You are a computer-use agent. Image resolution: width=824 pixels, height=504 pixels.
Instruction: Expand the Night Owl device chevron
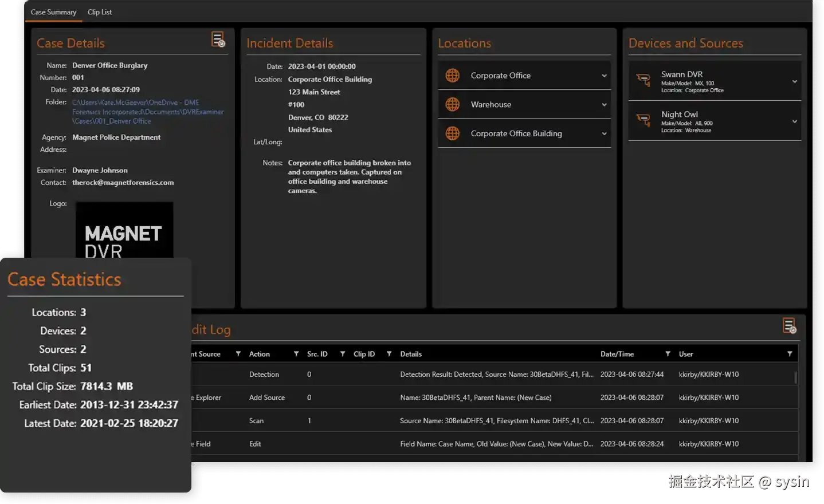coord(795,121)
